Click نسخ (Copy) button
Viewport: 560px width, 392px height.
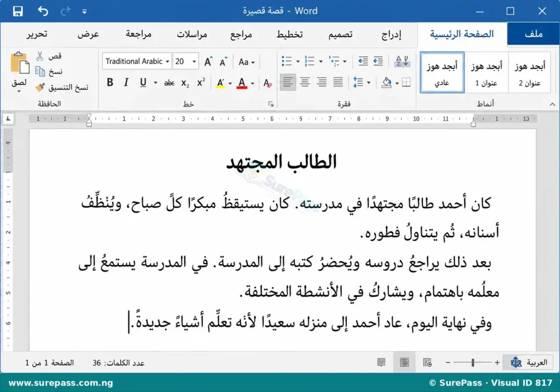49,72
